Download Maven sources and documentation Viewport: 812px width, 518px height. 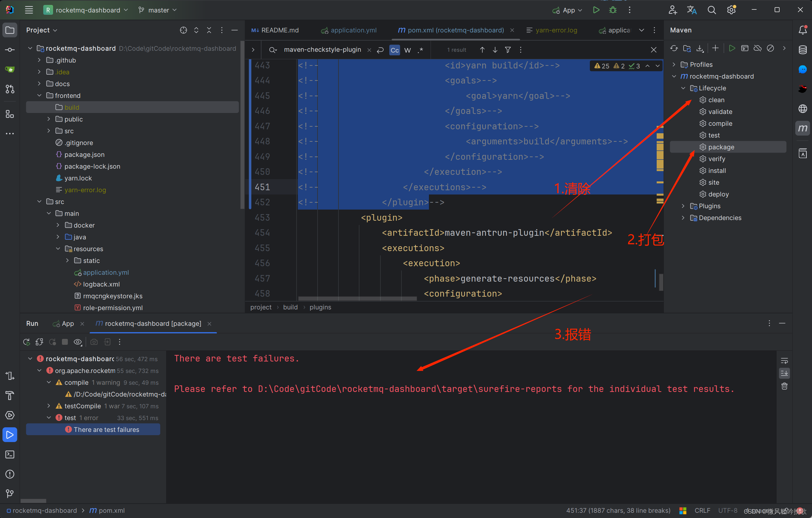[x=700, y=48]
